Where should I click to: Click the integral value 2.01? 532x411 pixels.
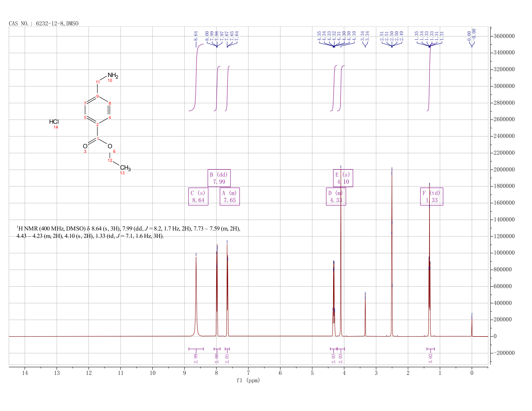[x=227, y=358]
